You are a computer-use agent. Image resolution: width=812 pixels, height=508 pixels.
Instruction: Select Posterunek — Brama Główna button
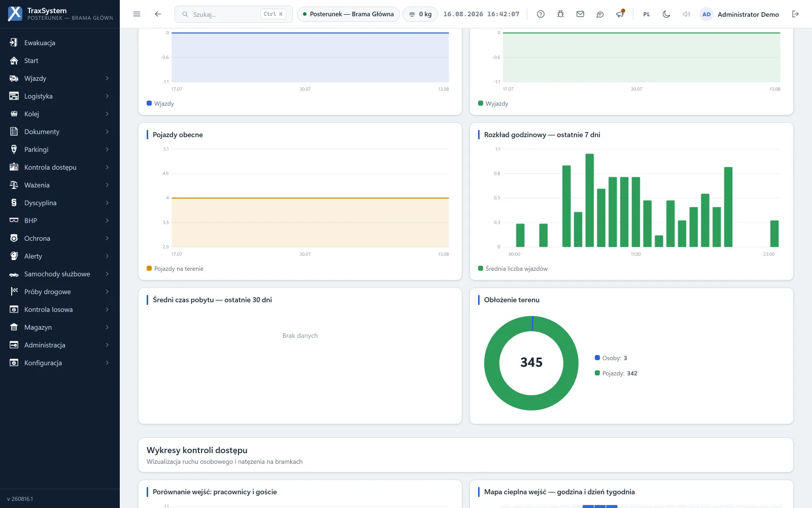coord(348,14)
